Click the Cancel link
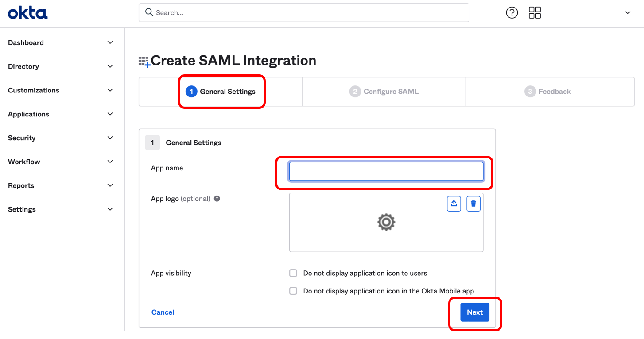The height and width of the screenshot is (339, 644). click(x=163, y=312)
